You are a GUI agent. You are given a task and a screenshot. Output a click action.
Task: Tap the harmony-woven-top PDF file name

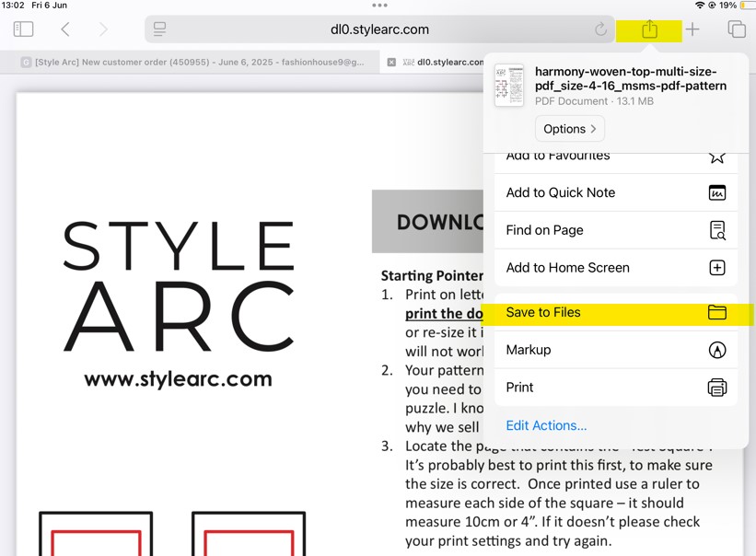coord(631,78)
